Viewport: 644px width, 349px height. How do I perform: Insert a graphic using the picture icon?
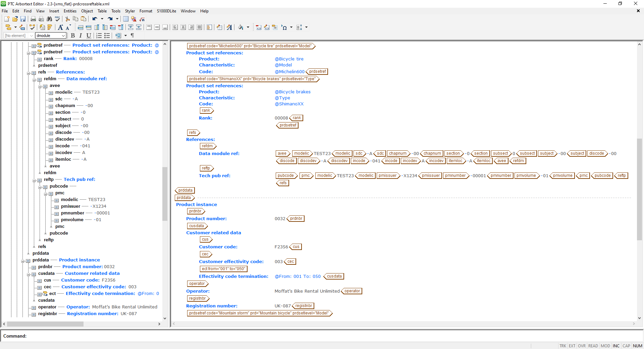pyautogui.click(x=133, y=19)
